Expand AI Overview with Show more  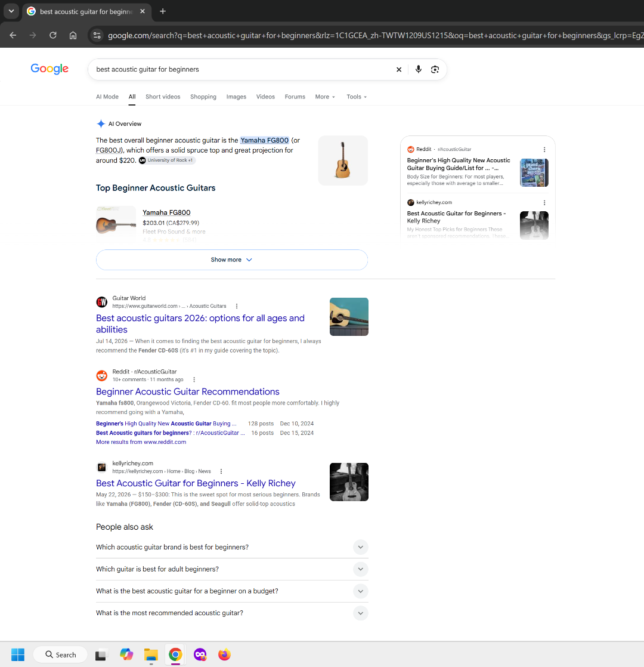click(x=232, y=260)
